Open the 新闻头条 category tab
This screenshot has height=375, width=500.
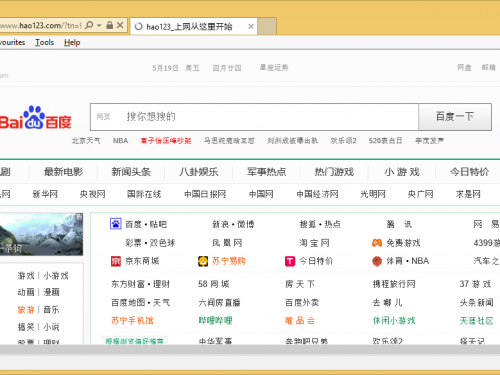131,172
